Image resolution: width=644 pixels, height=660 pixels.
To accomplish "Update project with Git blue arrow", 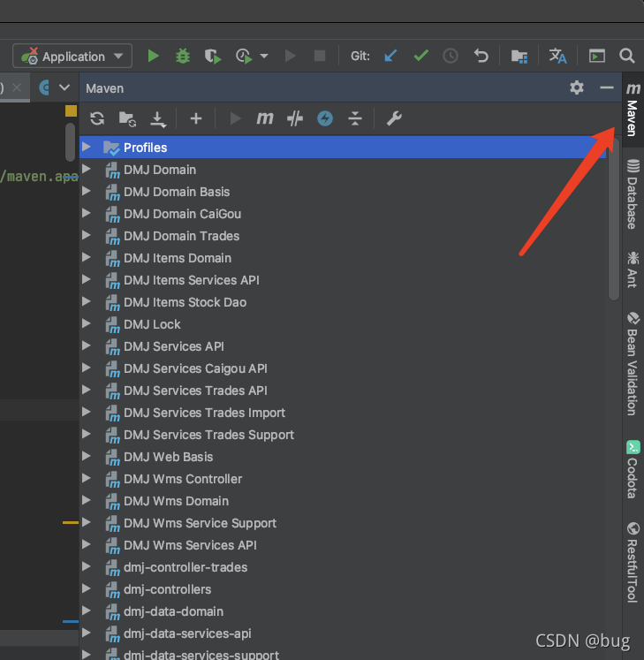I will point(390,56).
